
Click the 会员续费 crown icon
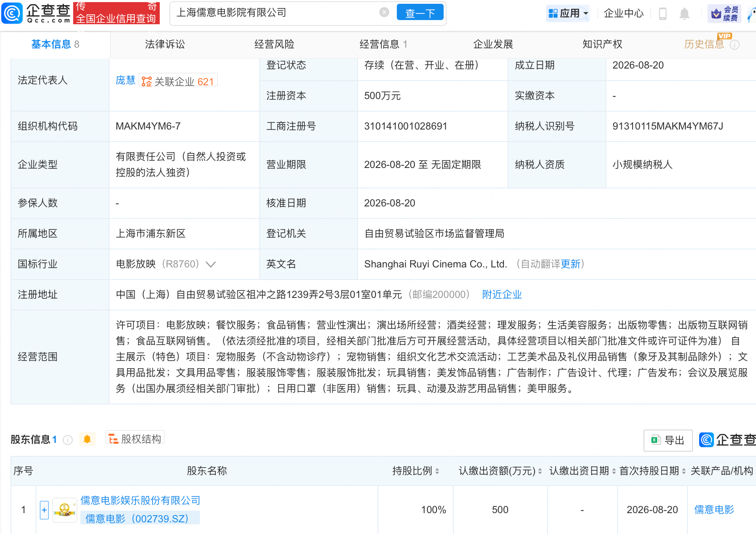tap(725, 13)
